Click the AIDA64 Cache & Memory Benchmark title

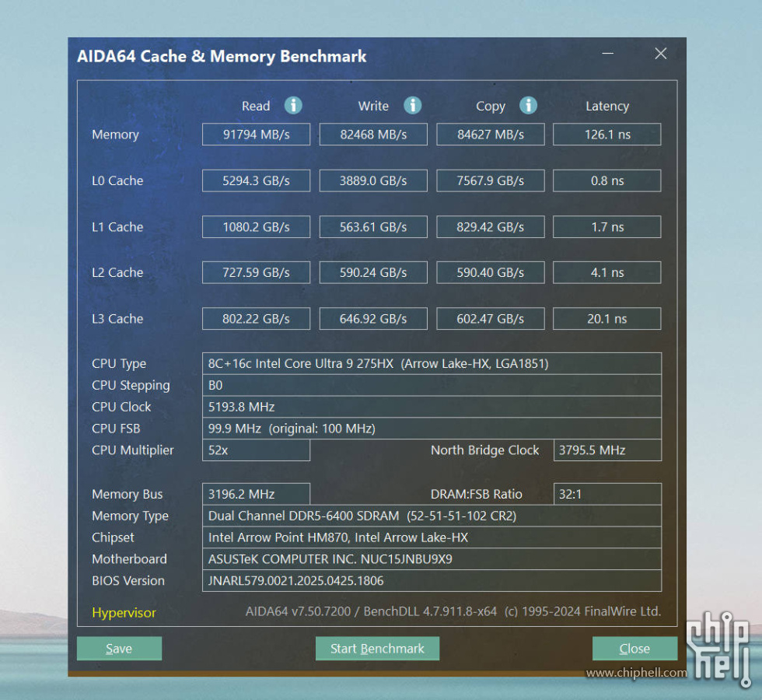[x=222, y=56]
